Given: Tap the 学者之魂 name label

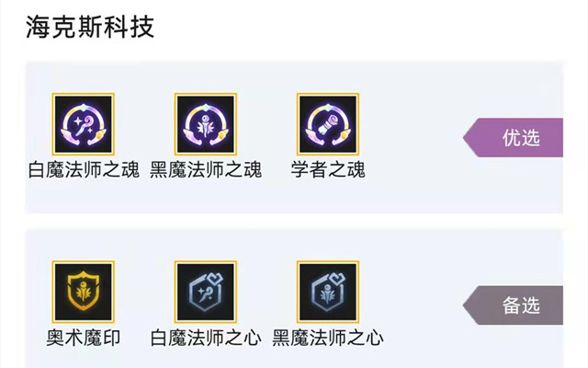Looking at the screenshot, I should [328, 169].
